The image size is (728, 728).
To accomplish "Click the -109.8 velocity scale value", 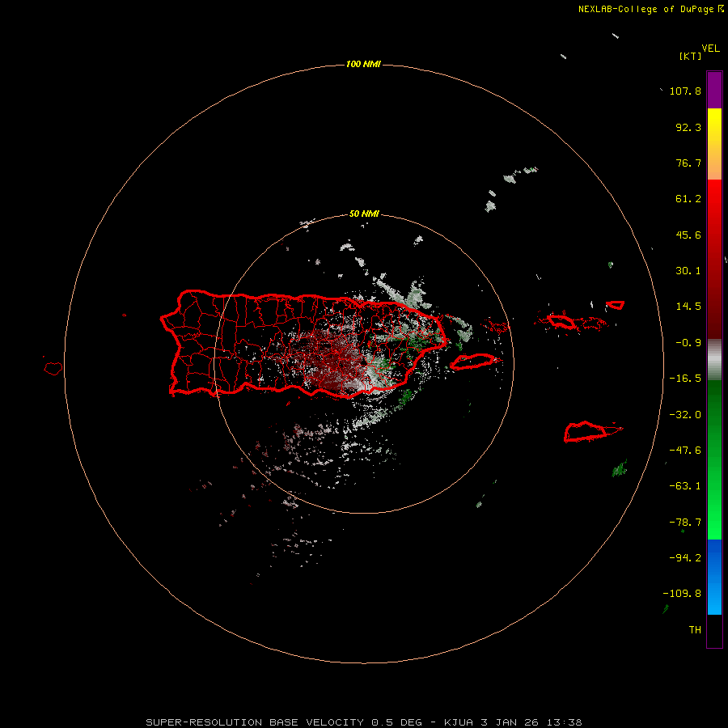I will (x=682, y=594).
